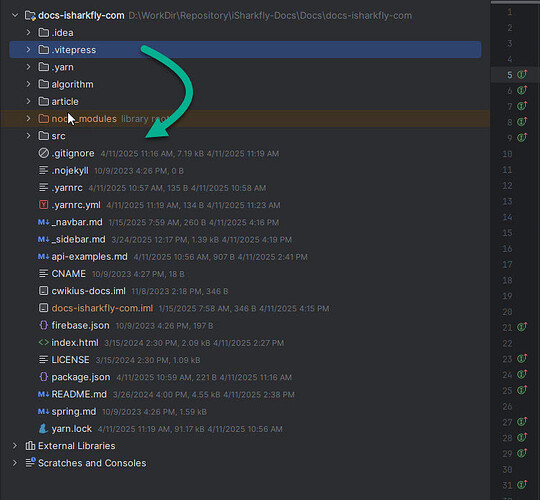540x500 pixels.
Task: Click the CNAME text file icon
Action: click(x=43, y=273)
